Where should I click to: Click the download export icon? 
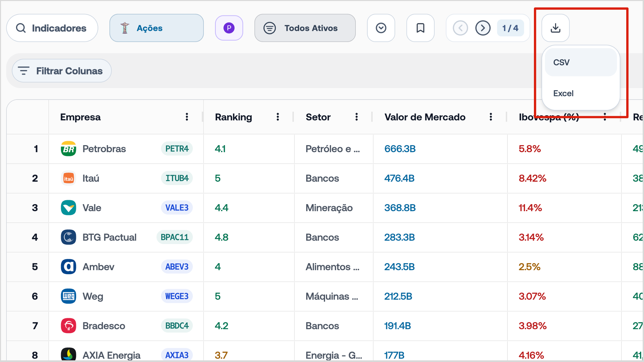[555, 28]
